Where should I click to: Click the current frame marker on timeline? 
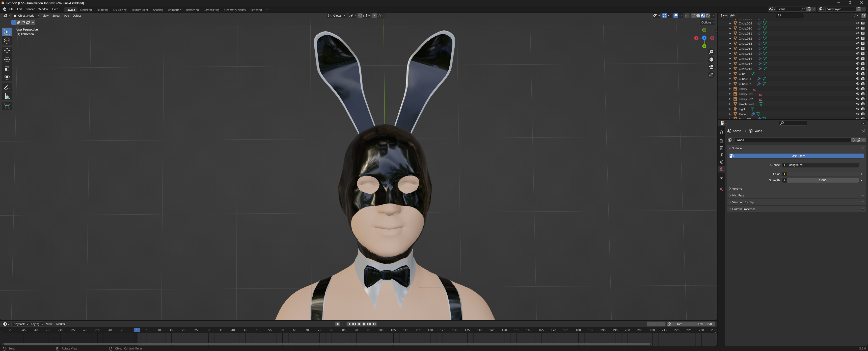point(137,330)
